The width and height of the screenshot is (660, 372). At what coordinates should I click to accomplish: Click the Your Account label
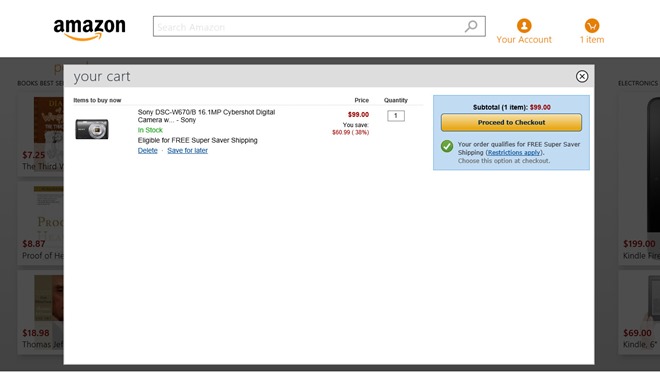click(524, 40)
